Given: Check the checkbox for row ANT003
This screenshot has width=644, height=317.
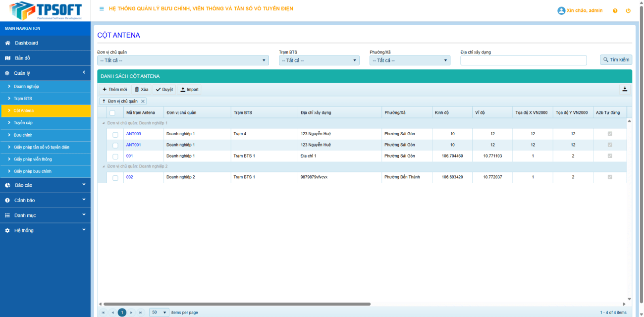Looking at the screenshot, I should point(115,134).
